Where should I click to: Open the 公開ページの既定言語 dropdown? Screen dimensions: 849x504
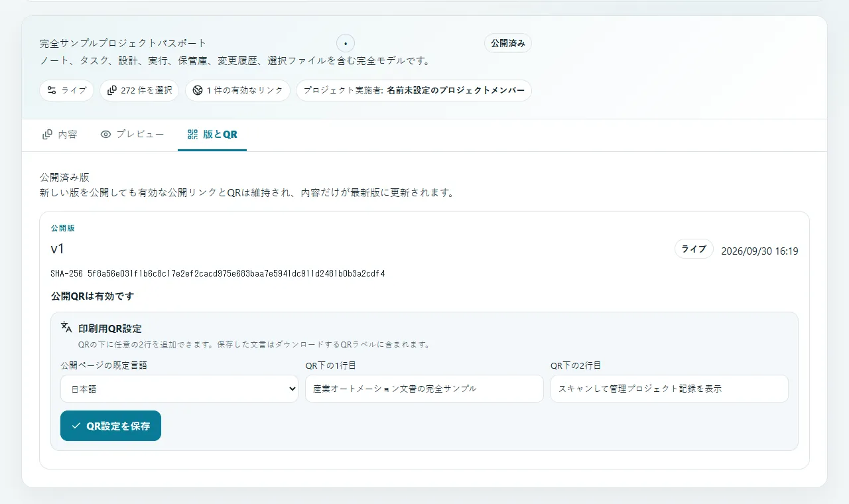(179, 389)
